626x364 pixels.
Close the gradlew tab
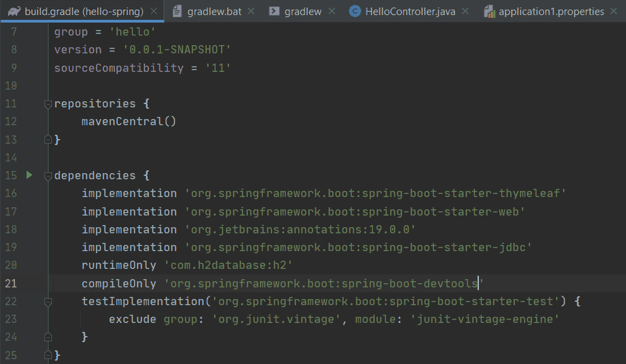(331, 12)
